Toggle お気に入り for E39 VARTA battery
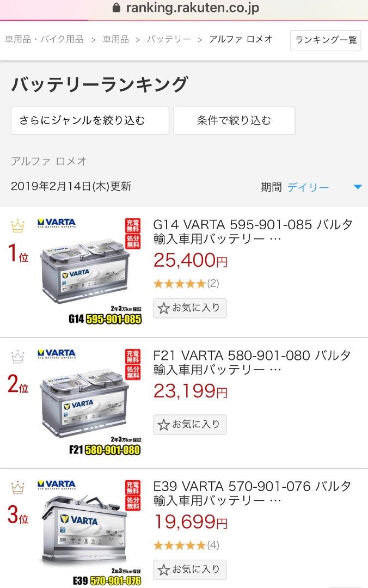The width and height of the screenshot is (368, 588). (190, 569)
